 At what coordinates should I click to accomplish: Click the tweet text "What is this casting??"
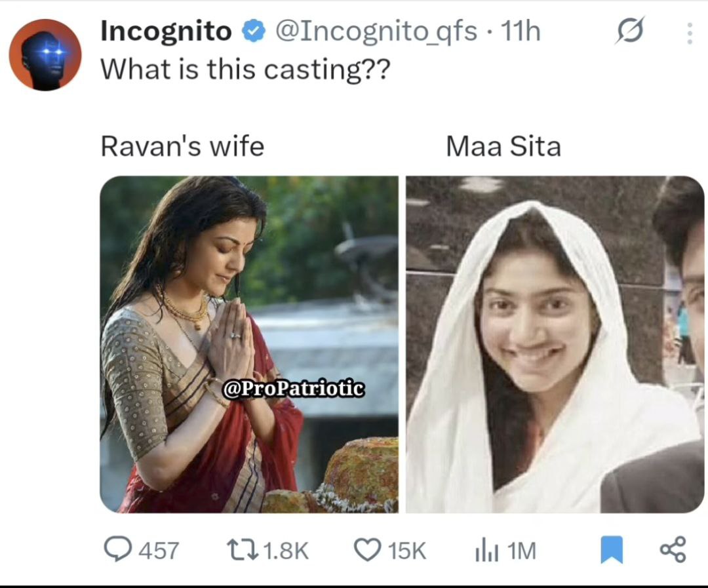(x=245, y=70)
